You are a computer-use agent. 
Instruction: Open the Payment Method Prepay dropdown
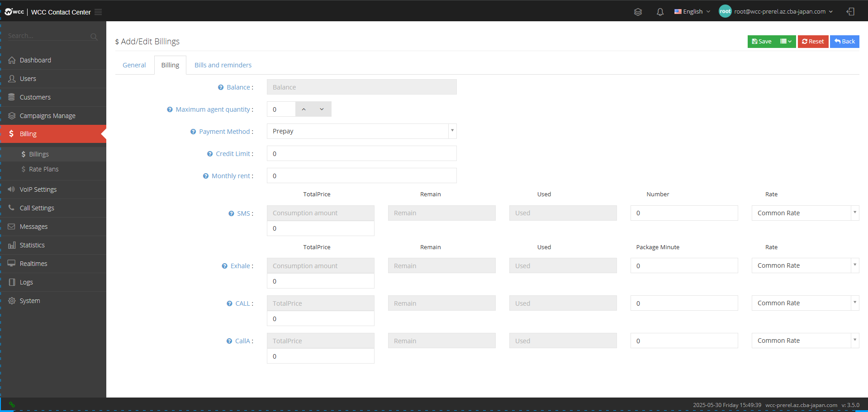tap(362, 131)
